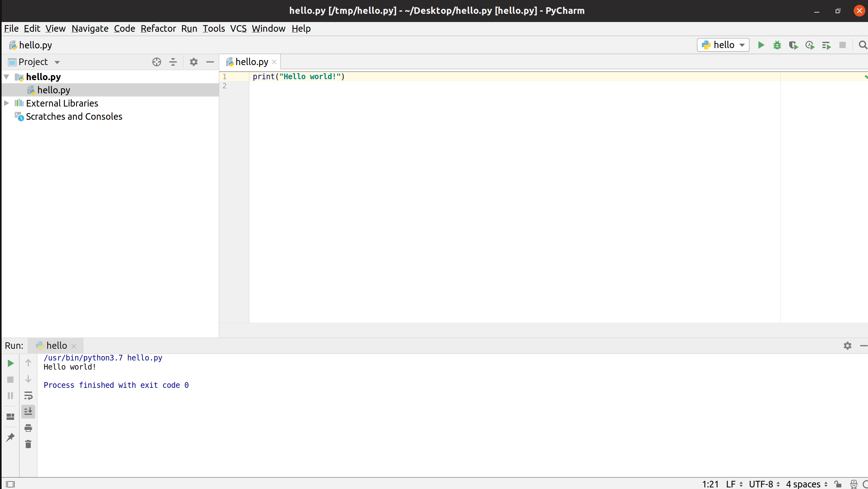This screenshot has width=868, height=489.
Task: Start debugging with the bug icon
Action: pyautogui.click(x=777, y=45)
